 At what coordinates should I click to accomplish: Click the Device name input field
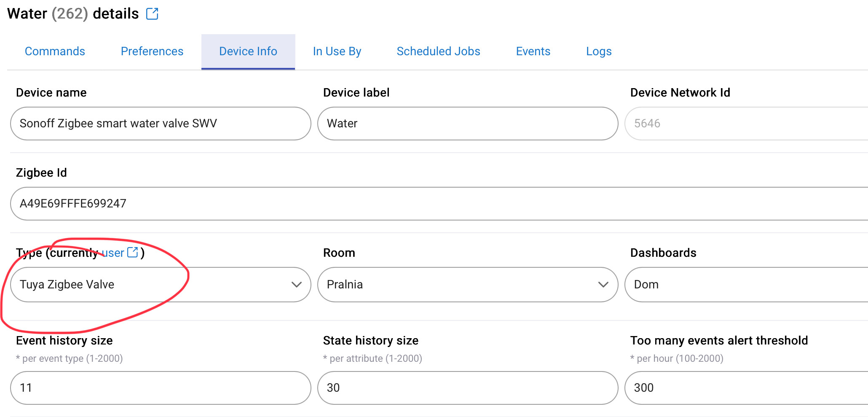[x=161, y=124]
